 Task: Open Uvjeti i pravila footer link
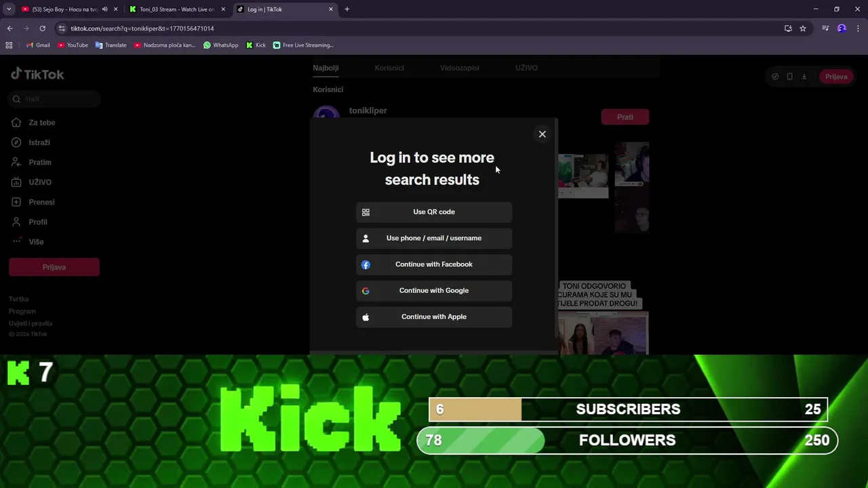click(31, 323)
